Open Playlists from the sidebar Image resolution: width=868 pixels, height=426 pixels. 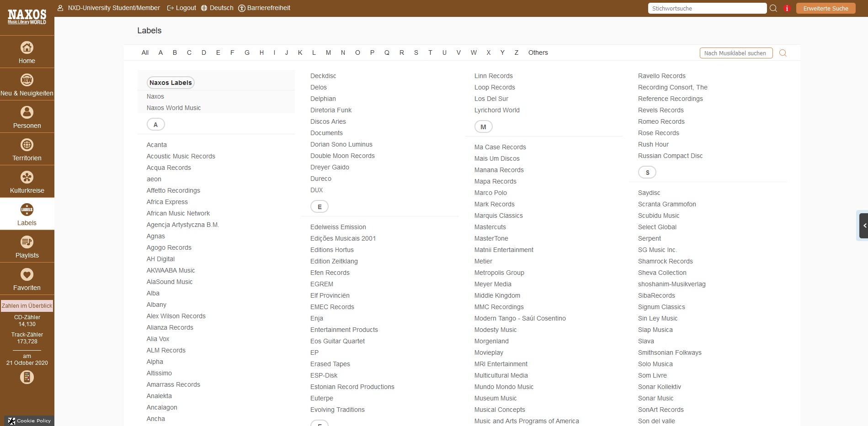(x=27, y=242)
